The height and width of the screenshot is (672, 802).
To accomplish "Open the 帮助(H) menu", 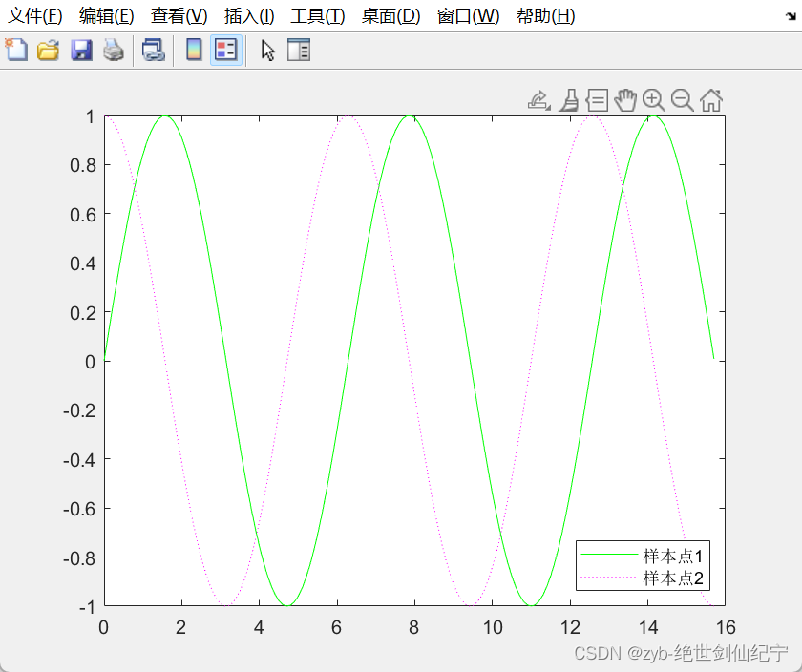I will tap(546, 16).
